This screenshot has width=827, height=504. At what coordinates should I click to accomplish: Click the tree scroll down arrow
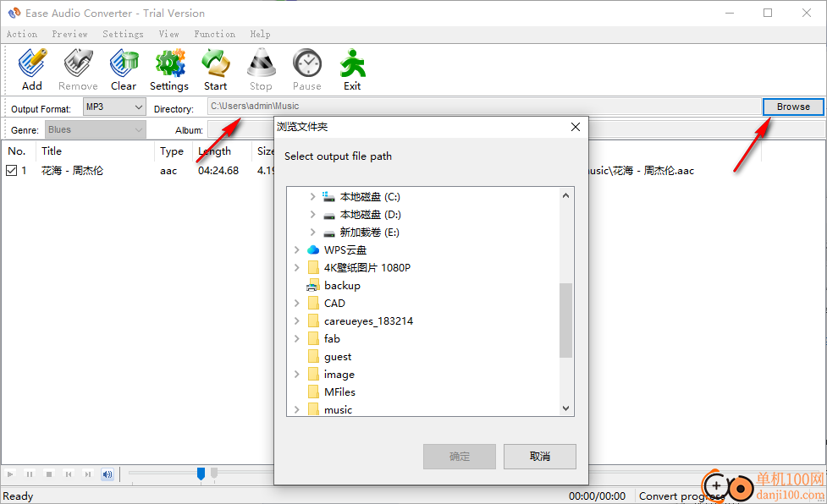(x=566, y=408)
